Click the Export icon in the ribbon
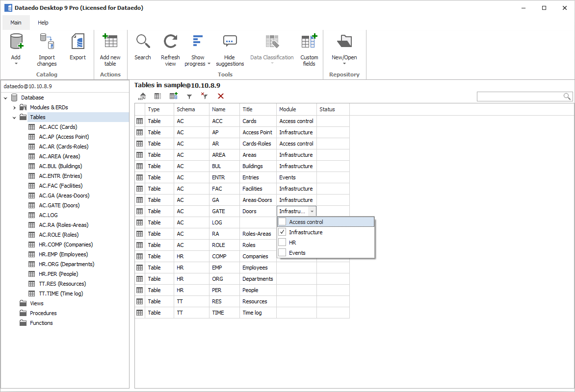Viewport: 575px width, 392px height. [78, 42]
